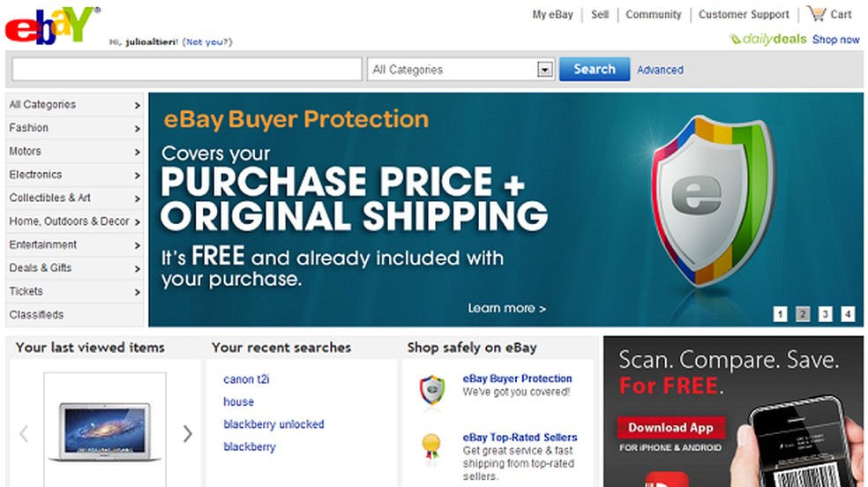This screenshot has width=868, height=487.
Task: Open the MacBook last viewed thumbnail
Action: click(x=105, y=429)
